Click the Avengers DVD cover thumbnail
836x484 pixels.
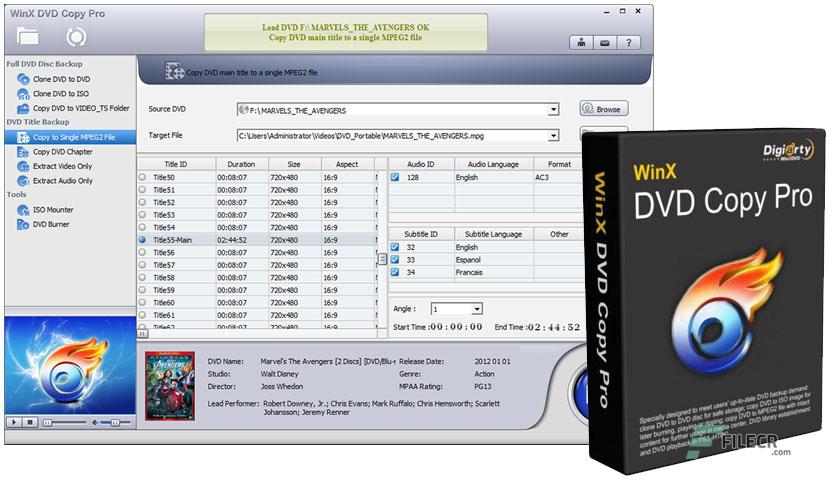point(170,386)
